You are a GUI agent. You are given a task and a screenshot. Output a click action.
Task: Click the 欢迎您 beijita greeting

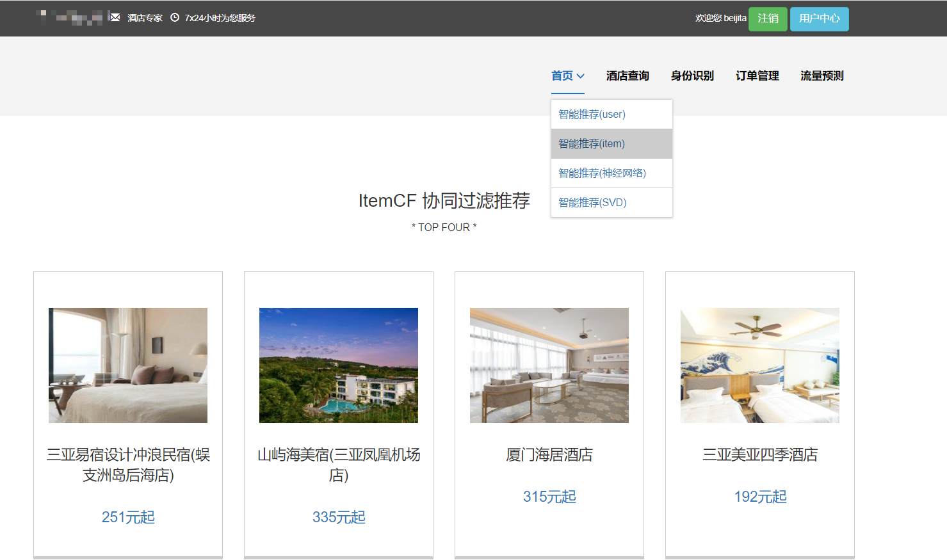(x=721, y=18)
